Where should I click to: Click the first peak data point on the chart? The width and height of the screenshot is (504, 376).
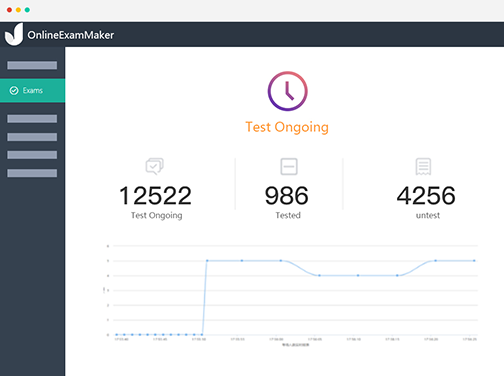[207, 261]
